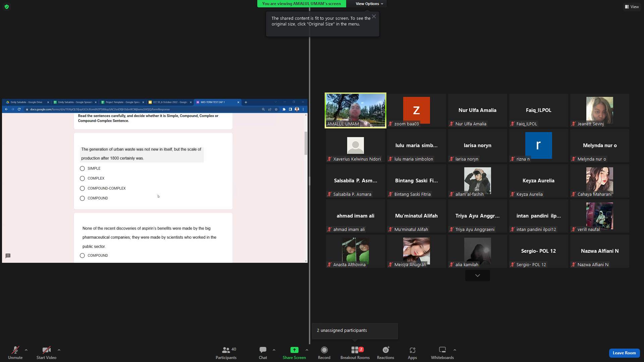The width and height of the screenshot is (644, 362).
Task: Click the green encryption shield icon
Action: tap(7, 7)
